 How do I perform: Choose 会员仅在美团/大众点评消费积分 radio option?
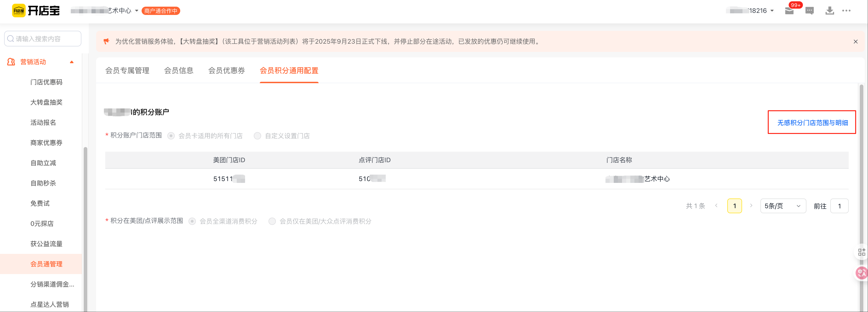click(x=272, y=221)
